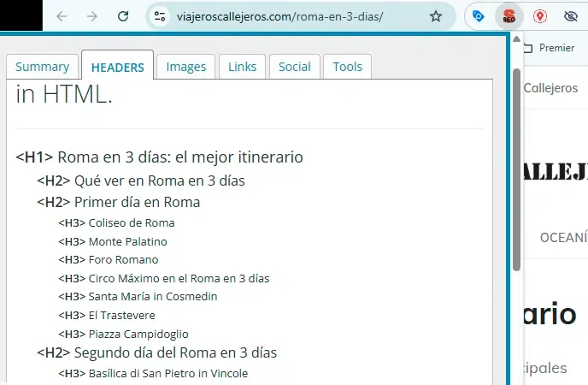Switch to the Summary tab
Screen dimensions: 588x385
pyautogui.click(x=42, y=67)
